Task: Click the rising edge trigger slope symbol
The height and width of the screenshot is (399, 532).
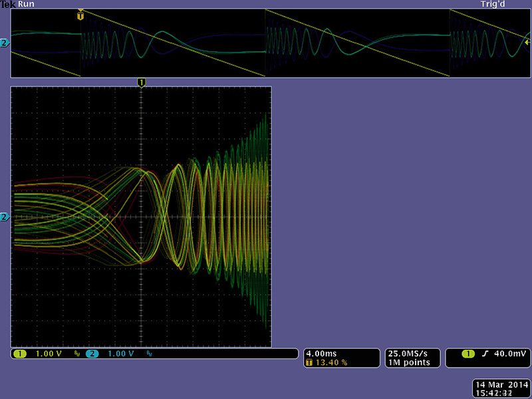Action: point(485,354)
